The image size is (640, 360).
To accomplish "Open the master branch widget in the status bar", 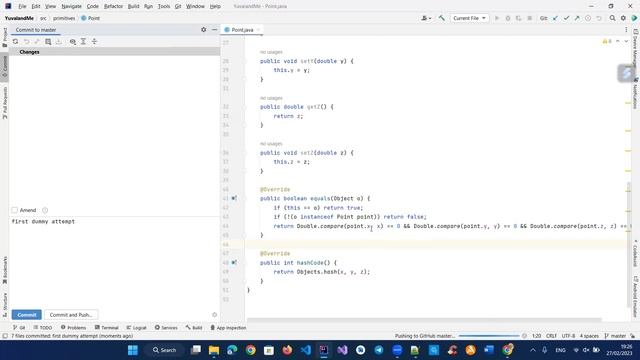I will tap(615, 336).
